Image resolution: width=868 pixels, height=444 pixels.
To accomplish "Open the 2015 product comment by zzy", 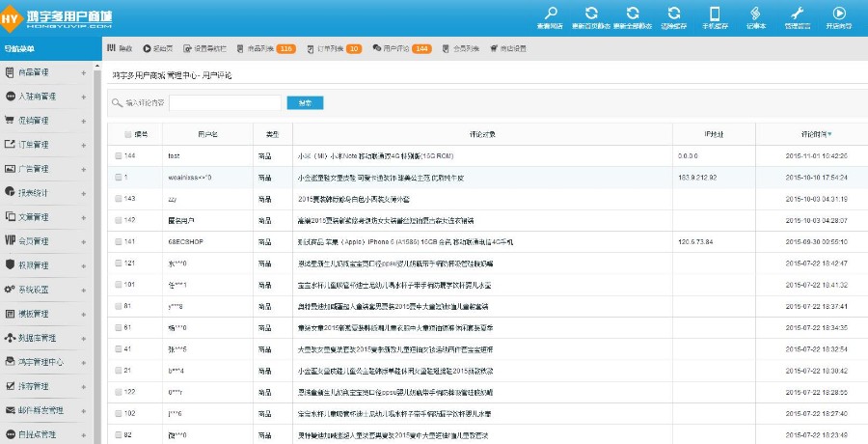I will 354,199.
